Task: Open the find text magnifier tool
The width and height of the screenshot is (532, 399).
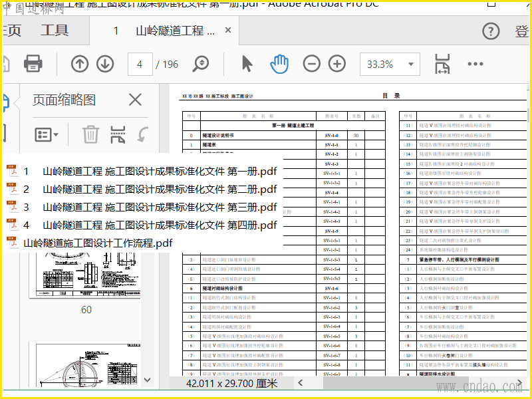Action: point(201,64)
